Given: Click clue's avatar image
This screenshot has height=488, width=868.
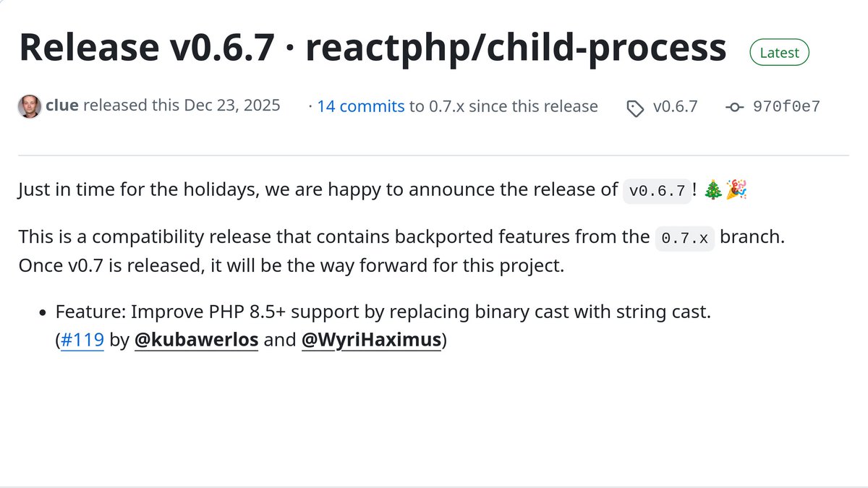Looking at the screenshot, I should click(30, 106).
